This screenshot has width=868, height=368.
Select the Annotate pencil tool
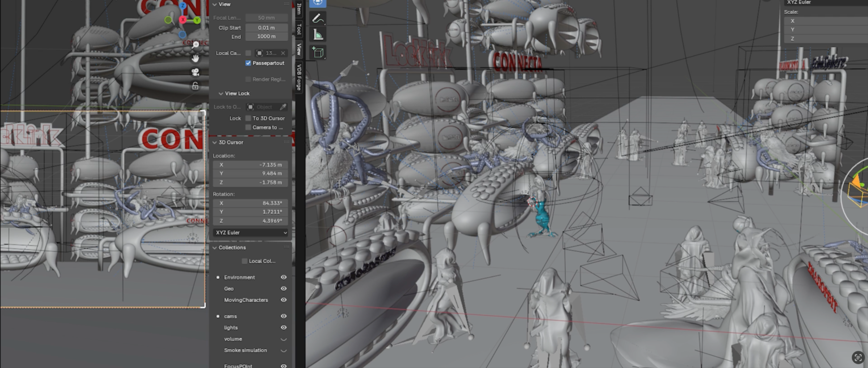(318, 18)
